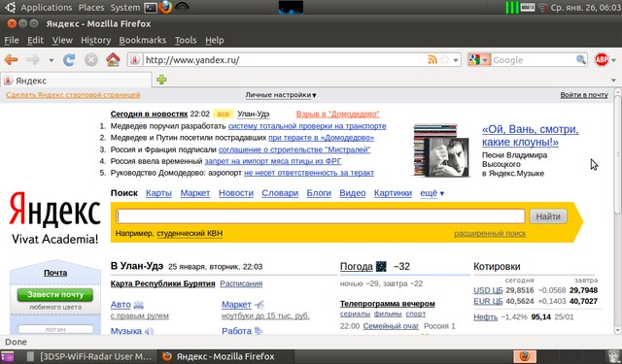Open the Tools menu
Image resolution: width=622 pixels, height=364 pixels.
(x=186, y=41)
